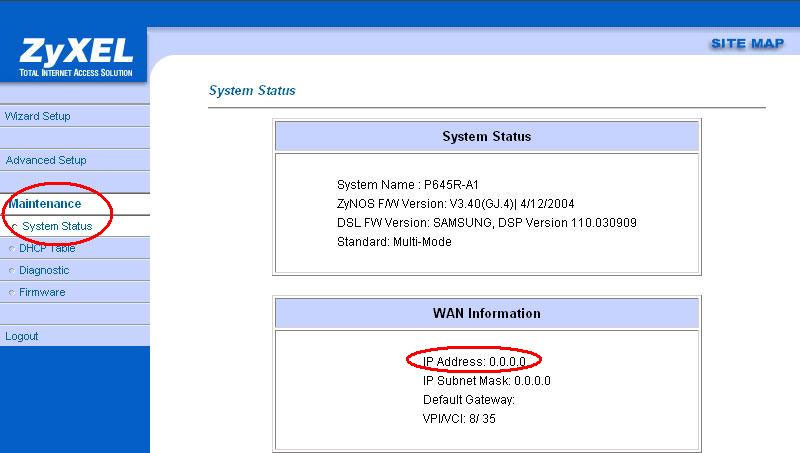Image resolution: width=800 pixels, height=453 pixels.
Task: Click the bullet icon beside System Status
Action: [x=13, y=227]
